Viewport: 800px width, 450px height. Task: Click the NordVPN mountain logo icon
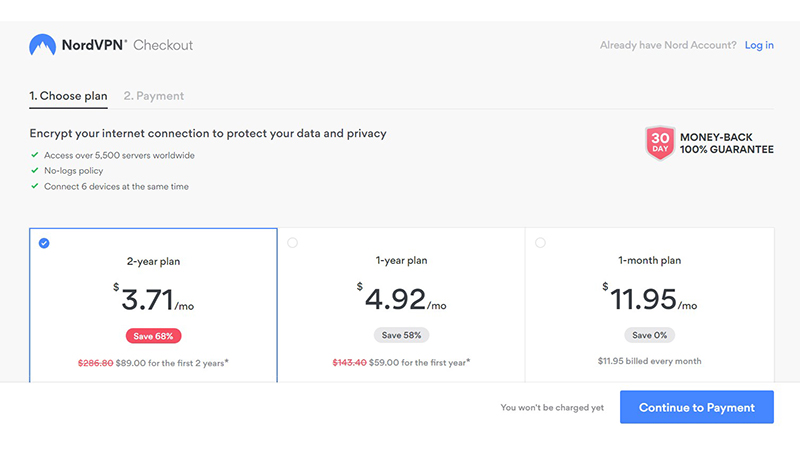pos(42,45)
